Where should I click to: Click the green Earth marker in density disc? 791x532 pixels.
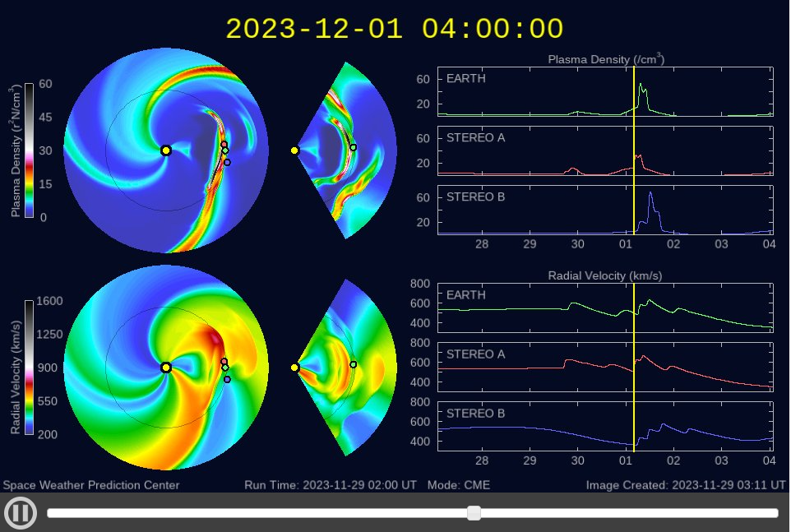(x=225, y=150)
